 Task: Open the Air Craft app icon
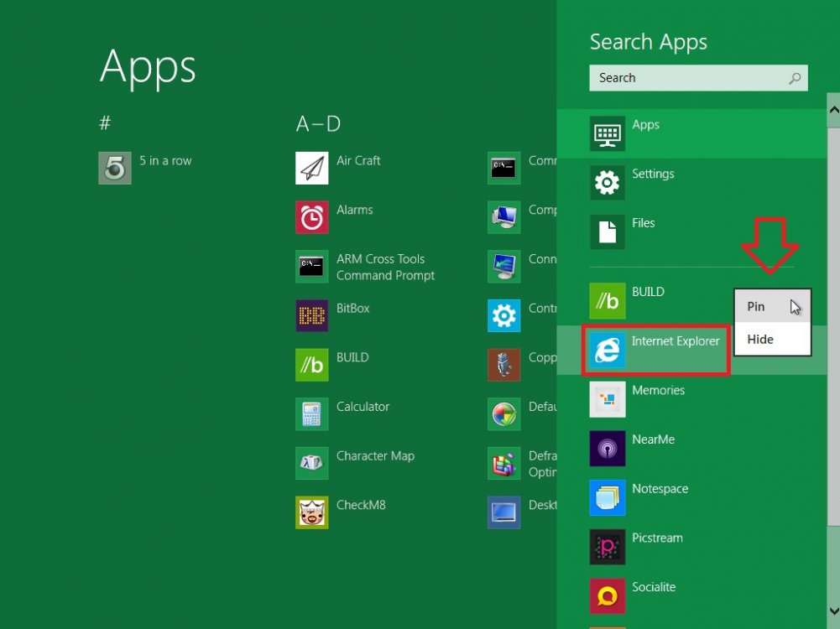pos(311,168)
